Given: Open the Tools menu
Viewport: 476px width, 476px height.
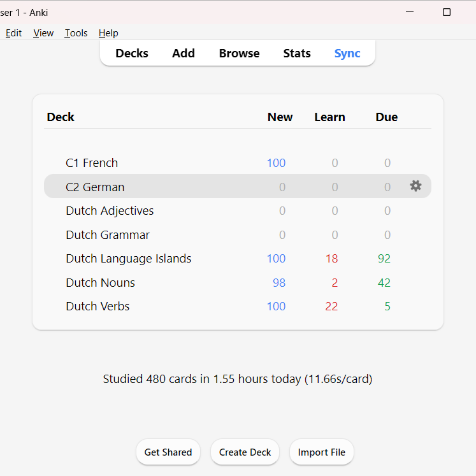Looking at the screenshot, I should pos(76,33).
